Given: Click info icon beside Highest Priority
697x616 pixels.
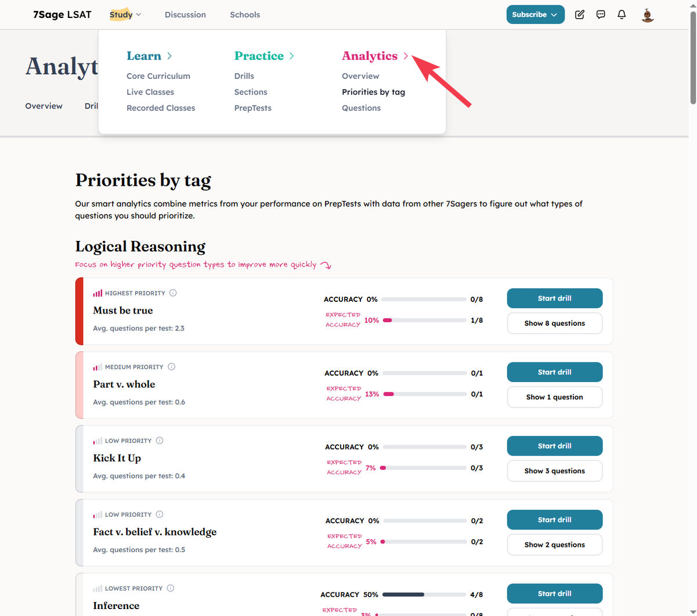Looking at the screenshot, I should pos(173,293).
